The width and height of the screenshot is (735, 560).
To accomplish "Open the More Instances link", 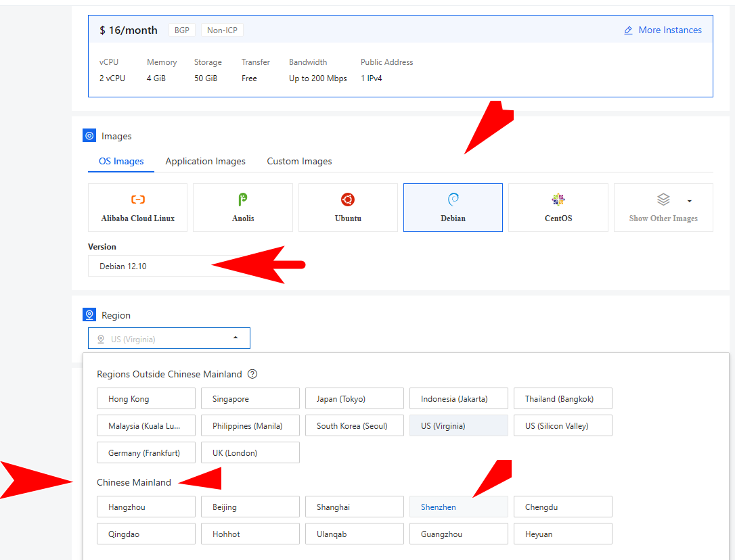I will pyautogui.click(x=670, y=30).
